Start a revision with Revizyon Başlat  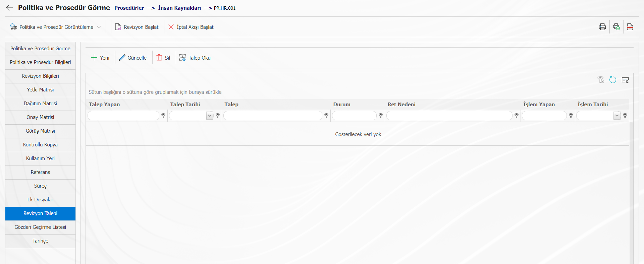(137, 27)
